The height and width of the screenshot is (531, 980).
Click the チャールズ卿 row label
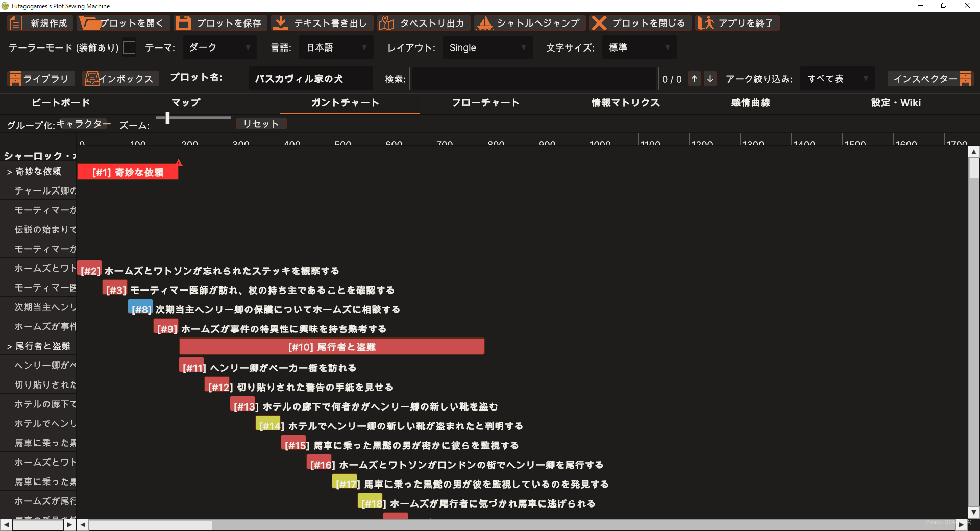pos(45,191)
